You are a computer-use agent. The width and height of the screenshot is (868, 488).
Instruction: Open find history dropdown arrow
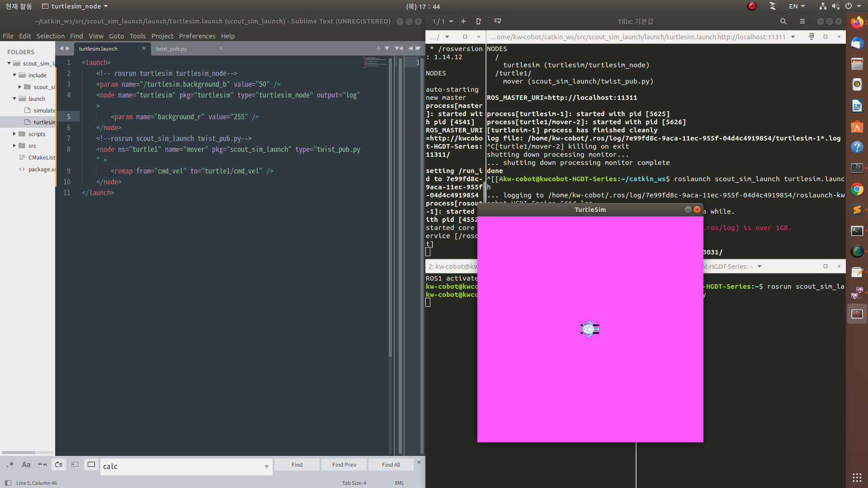coord(266,467)
